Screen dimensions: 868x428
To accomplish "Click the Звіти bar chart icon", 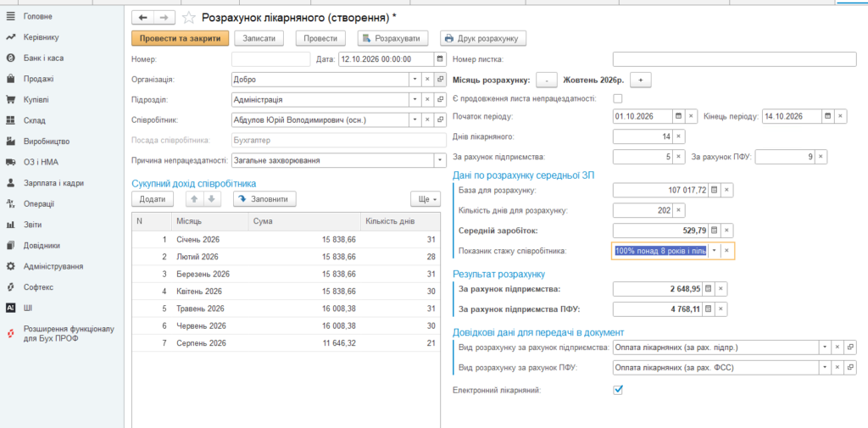I will 10,225.
